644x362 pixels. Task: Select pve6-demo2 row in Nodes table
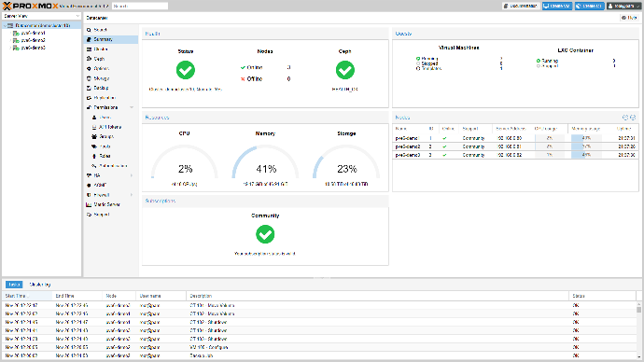pyautogui.click(x=515, y=146)
